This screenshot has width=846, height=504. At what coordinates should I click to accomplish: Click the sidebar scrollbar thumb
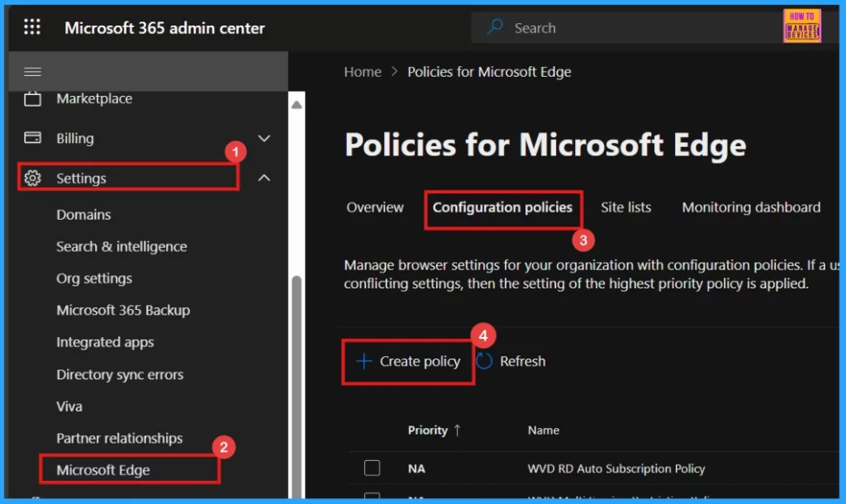[297, 386]
